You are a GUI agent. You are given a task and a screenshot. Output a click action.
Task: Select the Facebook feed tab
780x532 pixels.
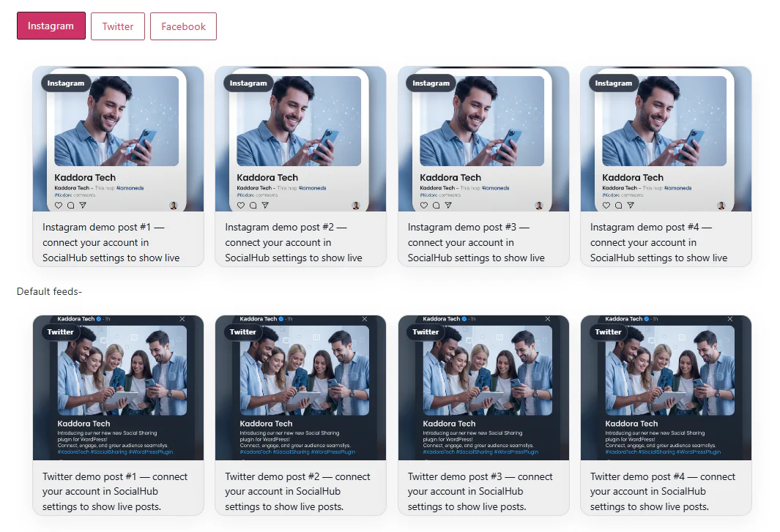pyautogui.click(x=183, y=26)
